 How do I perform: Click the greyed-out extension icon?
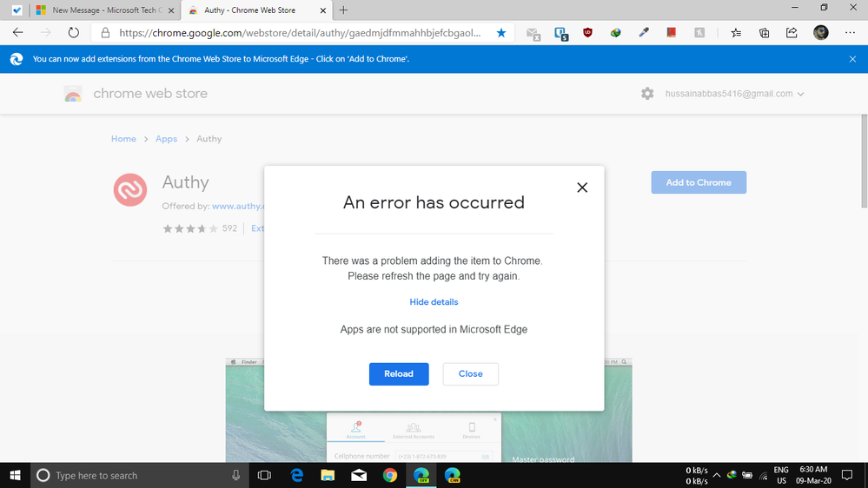click(x=699, y=33)
